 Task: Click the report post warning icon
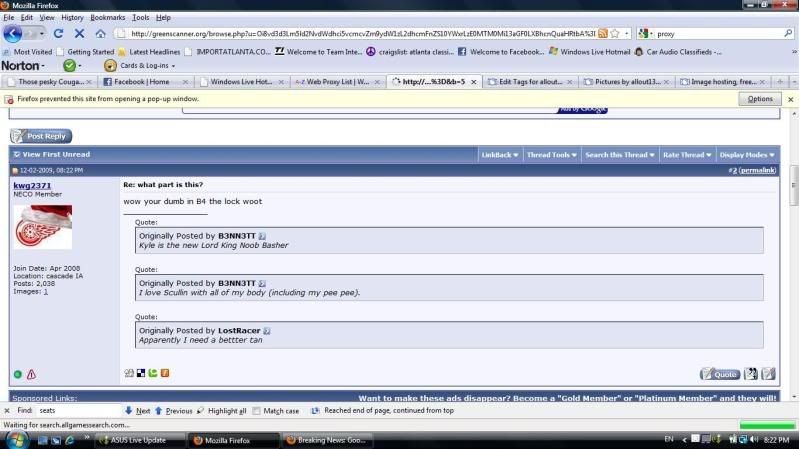(x=31, y=374)
